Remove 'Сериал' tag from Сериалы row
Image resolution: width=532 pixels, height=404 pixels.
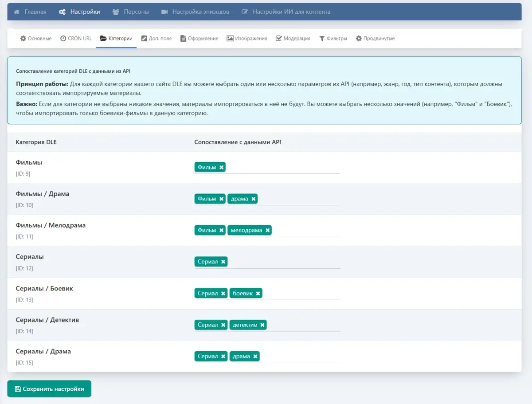coord(223,262)
